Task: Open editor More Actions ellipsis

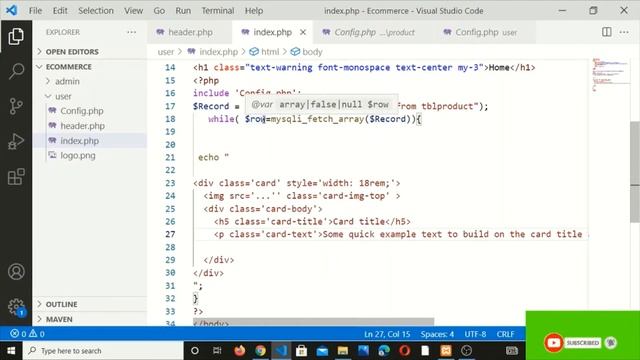Action: tap(624, 32)
